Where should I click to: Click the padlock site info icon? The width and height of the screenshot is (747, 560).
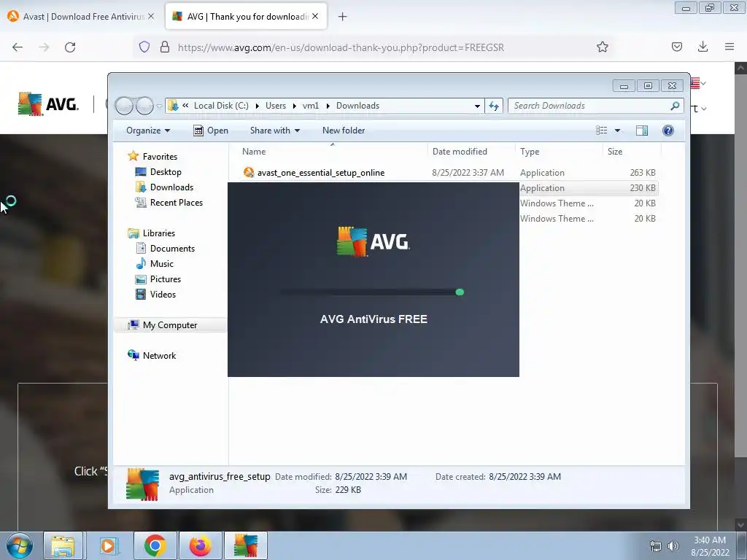point(165,47)
